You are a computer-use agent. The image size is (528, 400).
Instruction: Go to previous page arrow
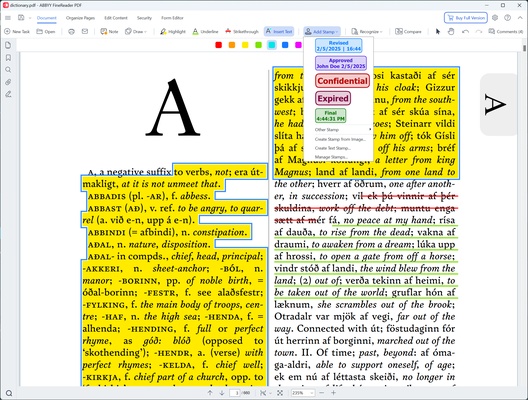(210, 393)
